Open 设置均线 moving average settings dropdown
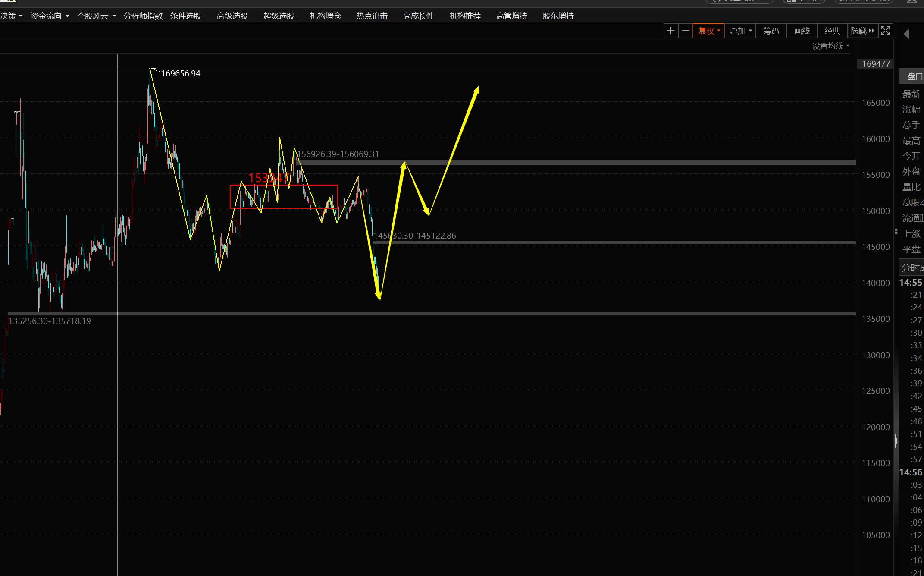Screen dimensions: 924x576 coord(831,46)
